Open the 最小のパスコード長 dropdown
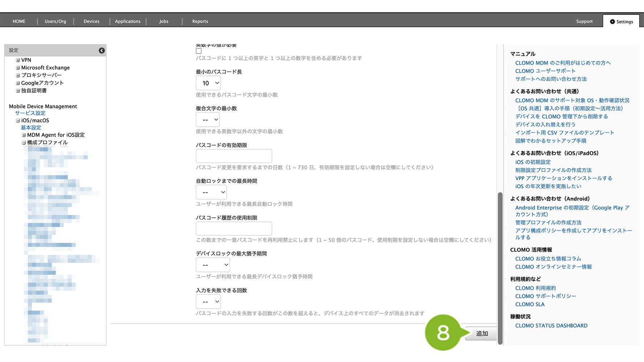Image resolution: width=644 pixels, height=362 pixels. tap(208, 83)
